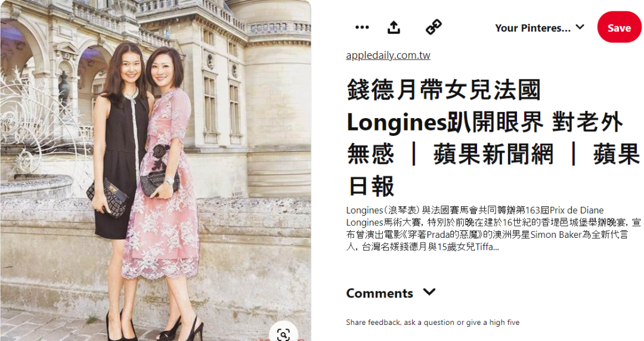Screen dimensions: 644x341
Task: Expand the Comments section chevron
Action: pos(429,292)
